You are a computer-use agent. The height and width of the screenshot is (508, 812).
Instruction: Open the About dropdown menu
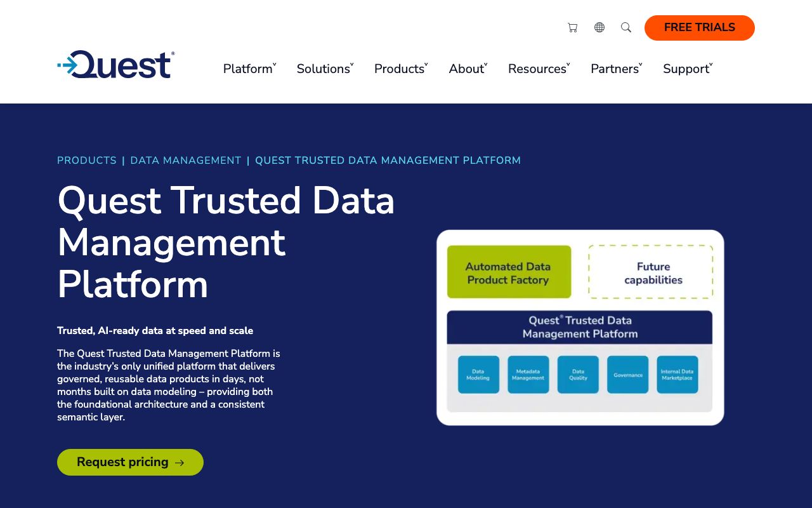tap(468, 69)
